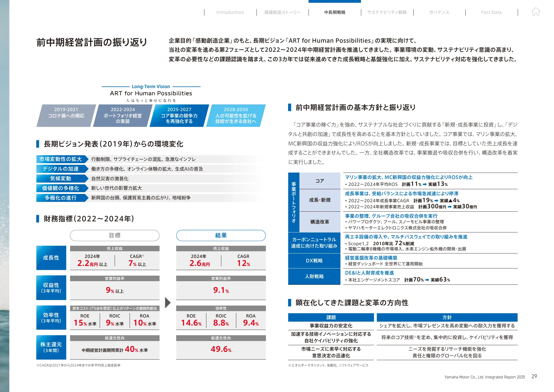Image resolution: width=554 pixels, height=392 pixels.
Task: Open the Fact Data section
Action: (x=492, y=12)
